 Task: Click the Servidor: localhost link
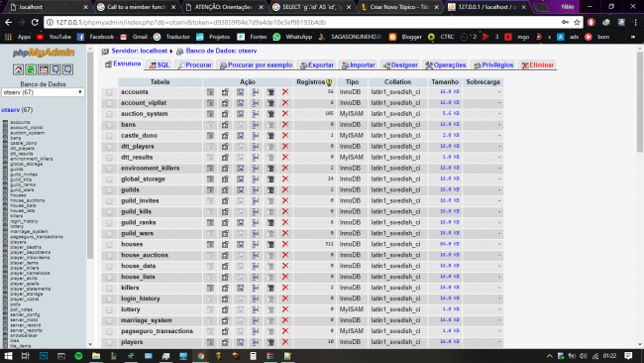pos(140,51)
